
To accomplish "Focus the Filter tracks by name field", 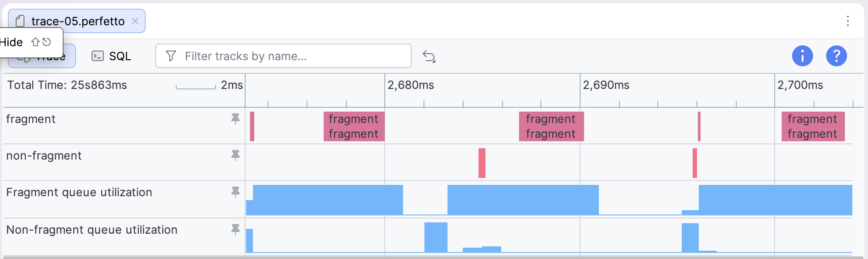I will (x=284, y=56).
